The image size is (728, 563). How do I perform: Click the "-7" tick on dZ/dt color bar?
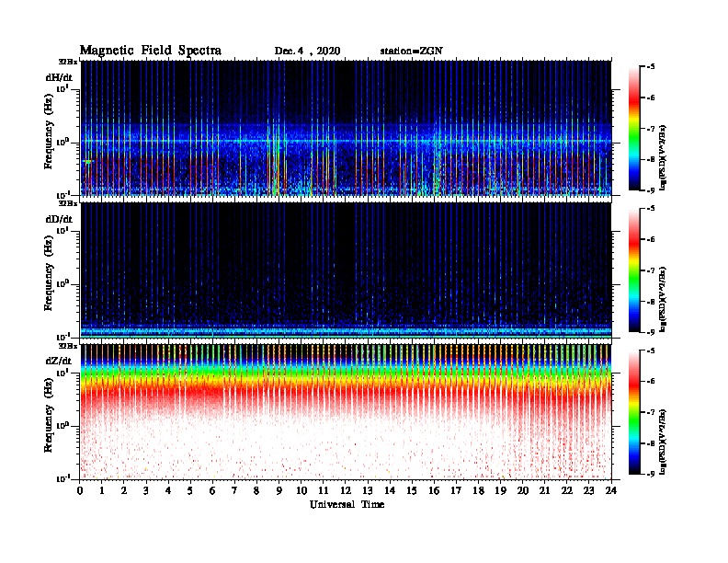tap(651, 412)
